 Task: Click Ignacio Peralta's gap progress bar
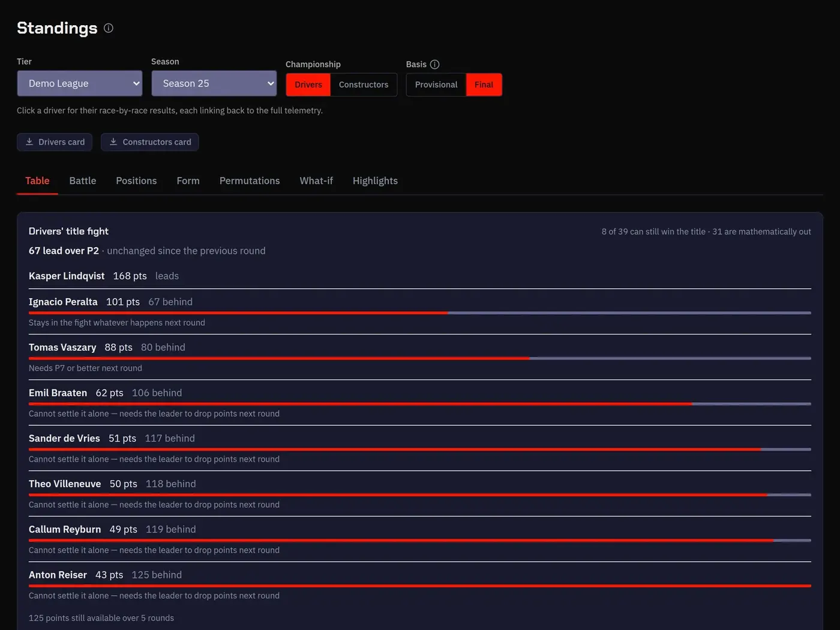pos(420,313)
